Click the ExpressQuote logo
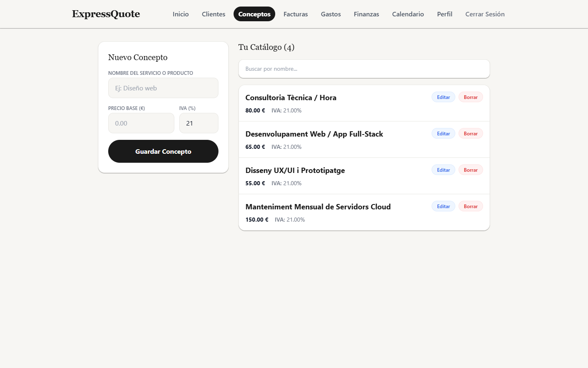This screenshot has width=588, height=368. (106, 14)
